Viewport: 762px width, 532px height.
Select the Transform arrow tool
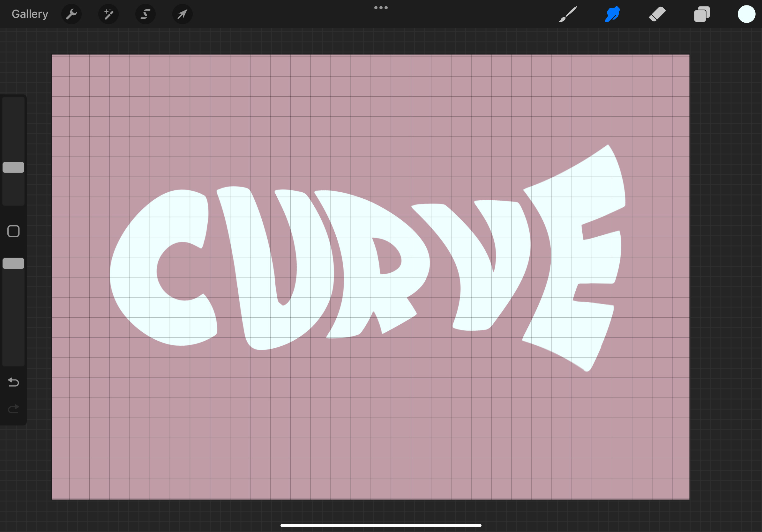click(x=182, y=14)
